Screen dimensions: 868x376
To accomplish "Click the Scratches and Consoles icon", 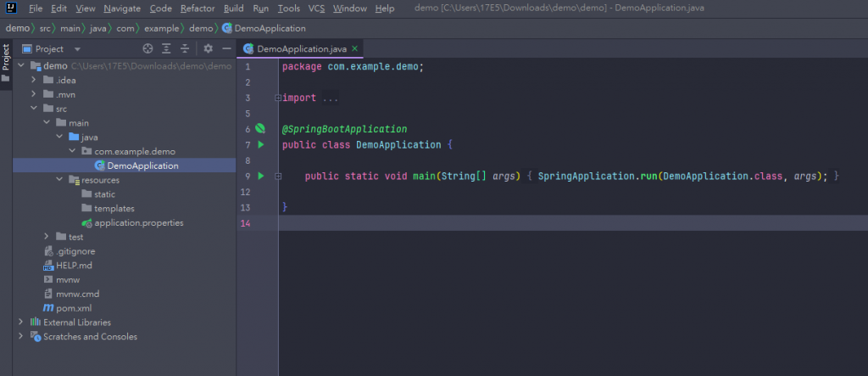I will click(x=36, y=337).
